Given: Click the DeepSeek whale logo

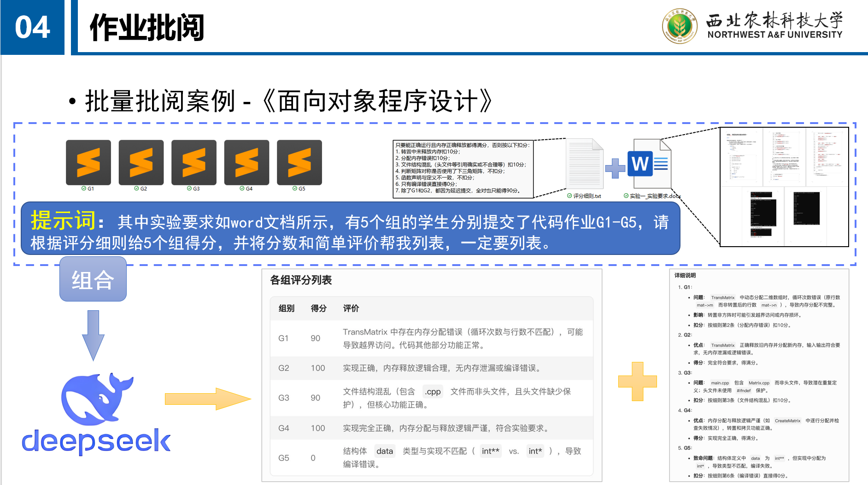Looking at the screenshot, I should [97, 399].
